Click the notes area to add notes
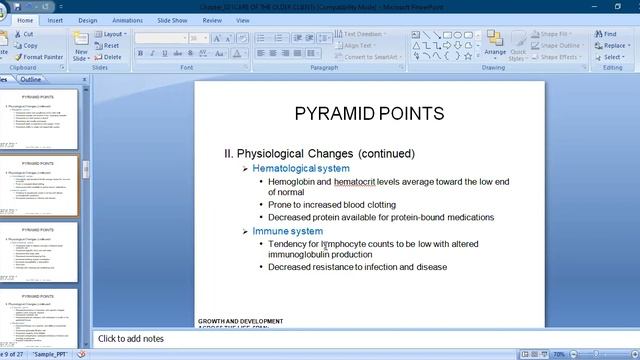Image resolution: width=640 pixels, height=360 pixels. click(366, 339)
